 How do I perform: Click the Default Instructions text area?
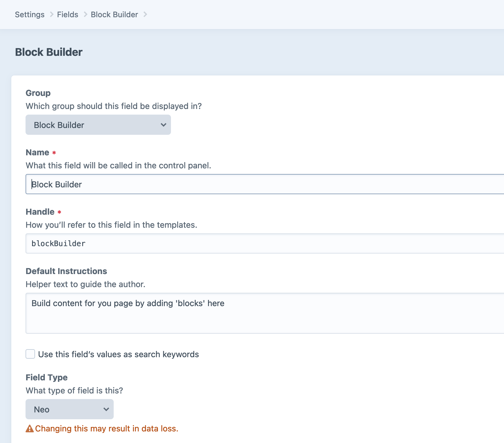pos(264,313)
